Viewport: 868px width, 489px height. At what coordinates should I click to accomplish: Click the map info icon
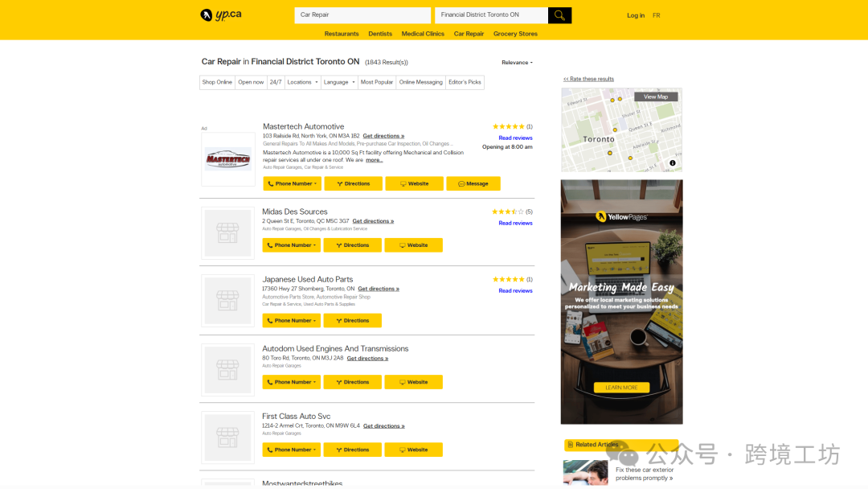[x=673, y=163]
